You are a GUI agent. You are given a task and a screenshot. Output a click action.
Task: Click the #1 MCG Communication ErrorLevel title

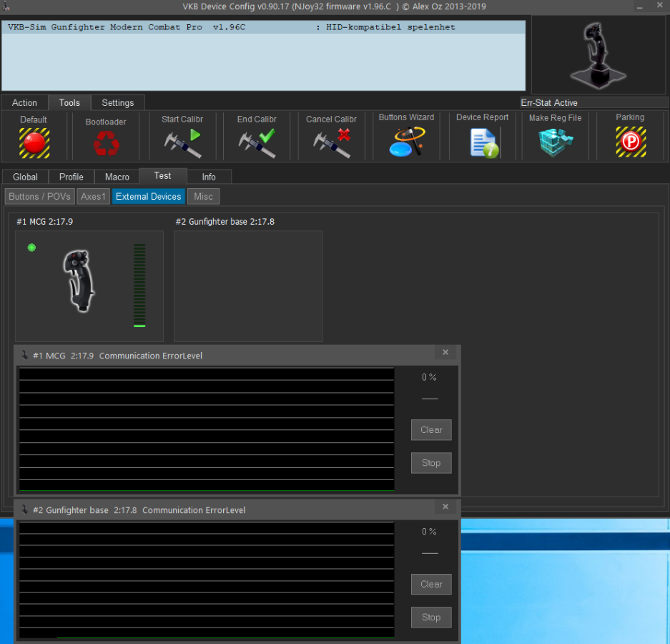point(117,356)
